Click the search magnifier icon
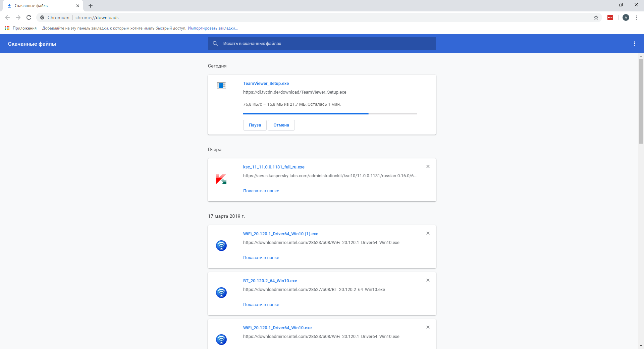The height and width of the screenshot is (349, 644). pyautogui.click(x=215, y=44)
